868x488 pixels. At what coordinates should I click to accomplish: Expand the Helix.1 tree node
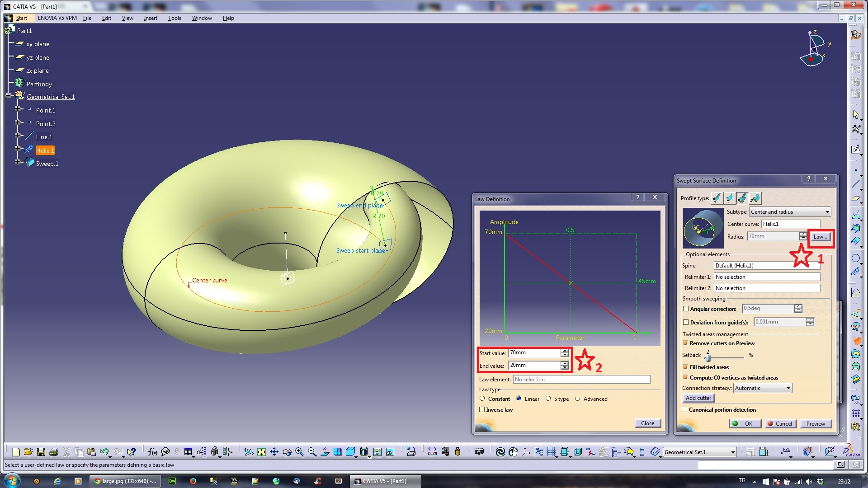pyautogui.click(x=18, y=150)
